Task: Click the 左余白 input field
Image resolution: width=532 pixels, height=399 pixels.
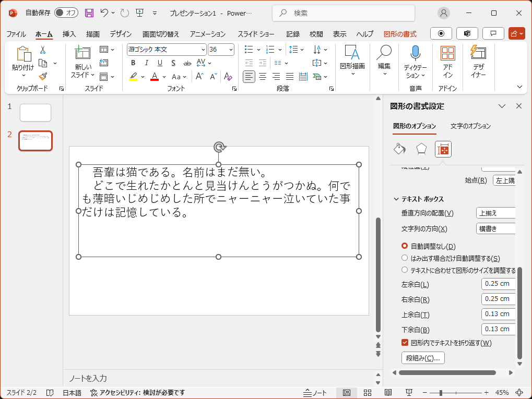Action: (x=498, y=284)
